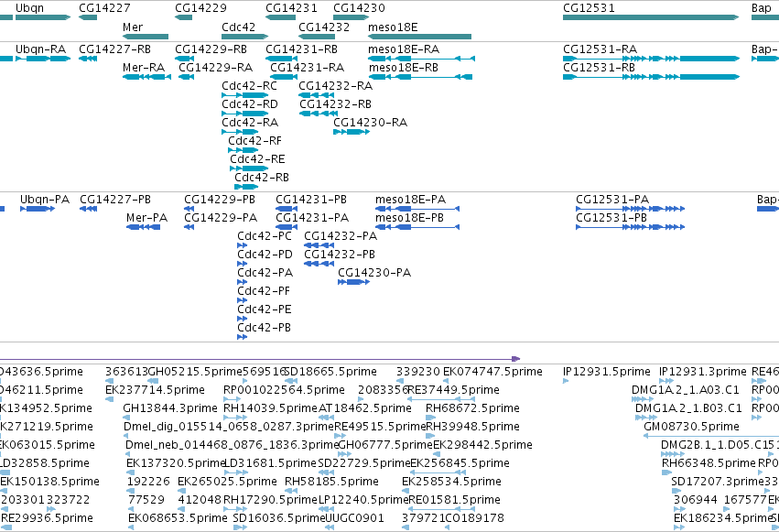Click the Ubqn gene label

[x=29, y=8]
